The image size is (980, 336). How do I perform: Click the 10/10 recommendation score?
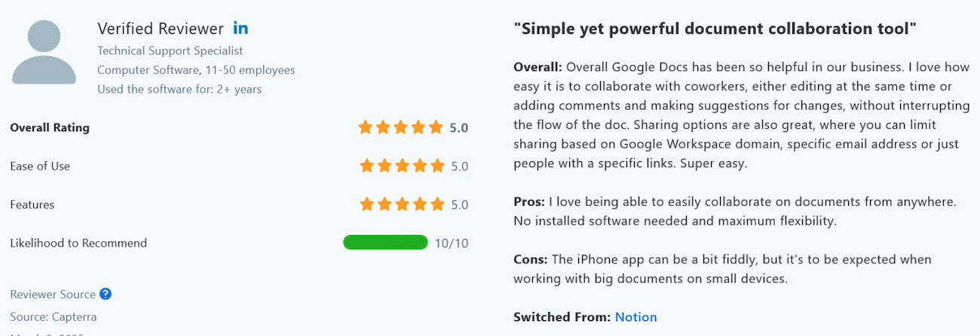452,243
